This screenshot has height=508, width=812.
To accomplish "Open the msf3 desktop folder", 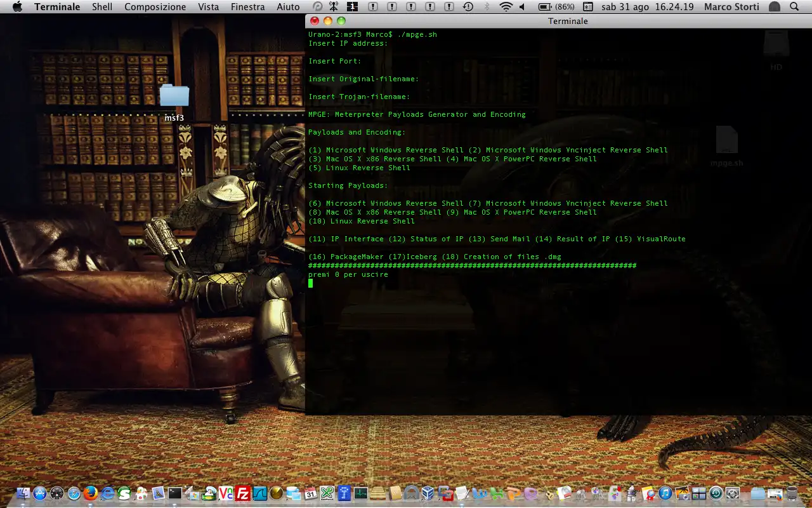I will [174, 102].
